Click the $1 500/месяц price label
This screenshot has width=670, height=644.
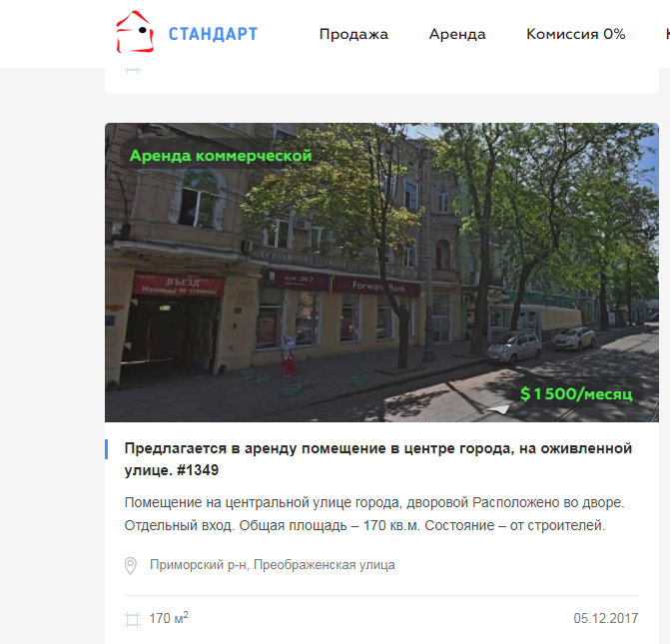tap(576, 393)
